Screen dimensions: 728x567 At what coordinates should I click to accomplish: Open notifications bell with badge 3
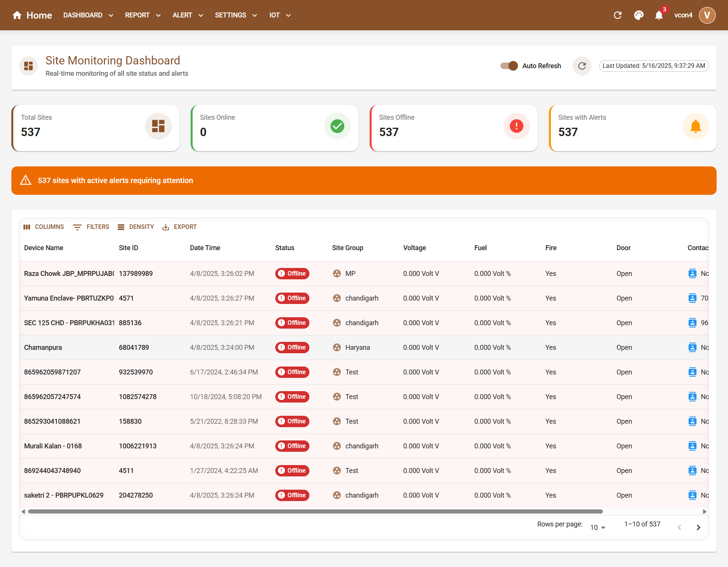click(659, 15)
